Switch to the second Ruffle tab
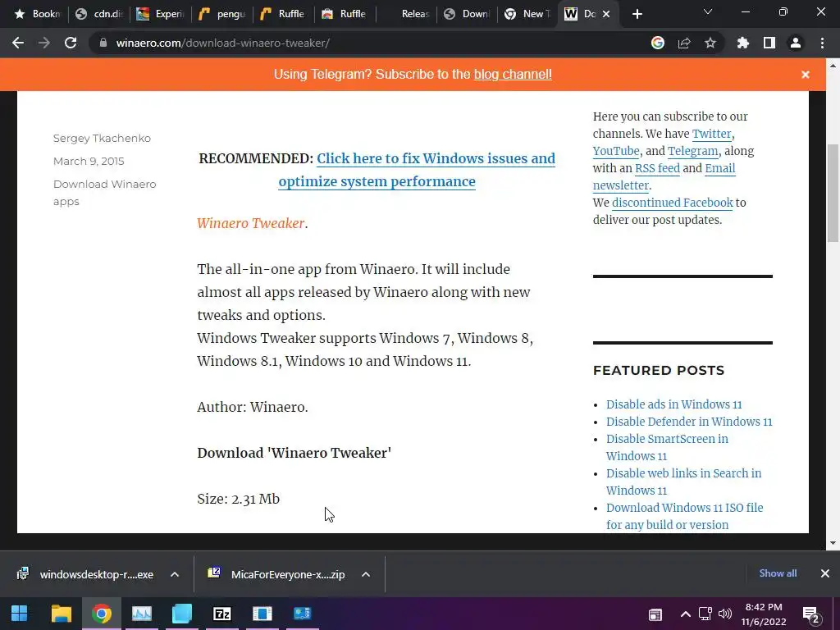Screen dimensions: 840x630 (x=345, y=14)
